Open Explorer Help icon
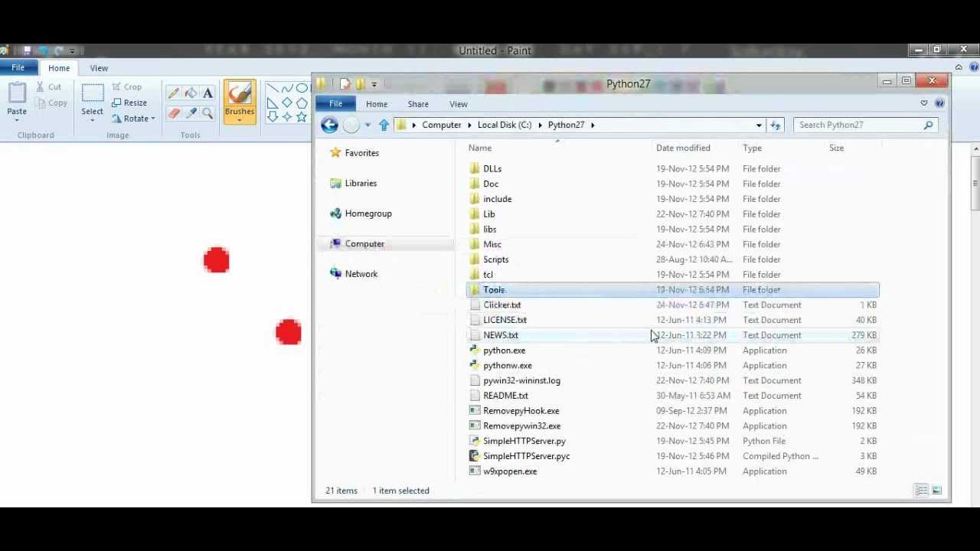This screenshot has width=980, height=551. coord(939,103)
